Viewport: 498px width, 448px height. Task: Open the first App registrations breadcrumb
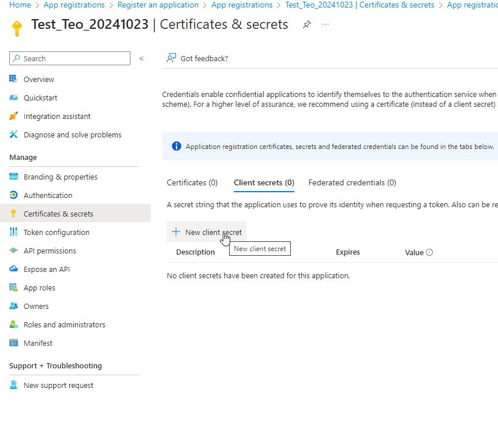tap(74, 5)
